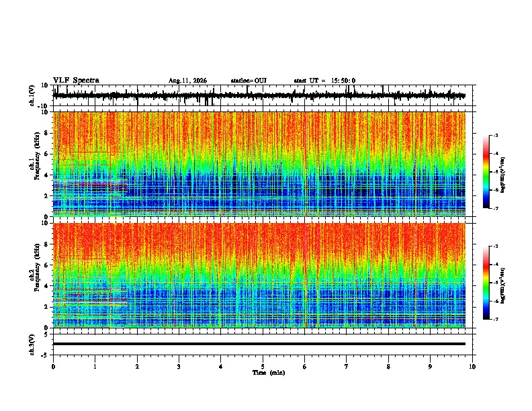Click the "VLF Spectra" plot title
532x411 pixels.
(x=76, y=80)
